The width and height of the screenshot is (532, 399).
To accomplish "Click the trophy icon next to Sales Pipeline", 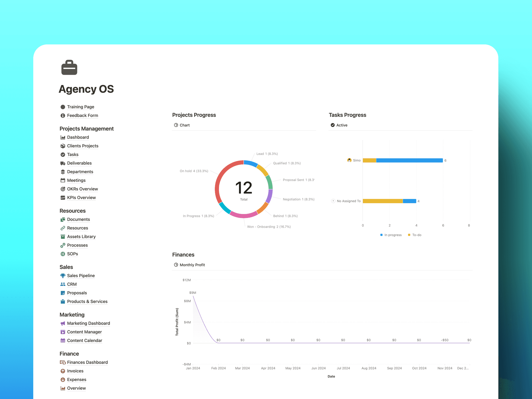I will [63, 275].
